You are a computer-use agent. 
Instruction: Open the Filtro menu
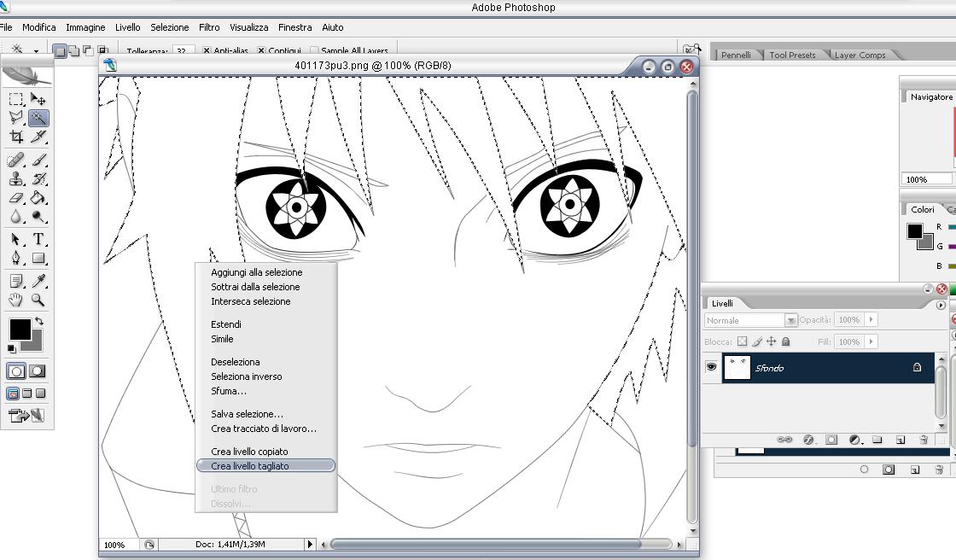pos(209,27)
